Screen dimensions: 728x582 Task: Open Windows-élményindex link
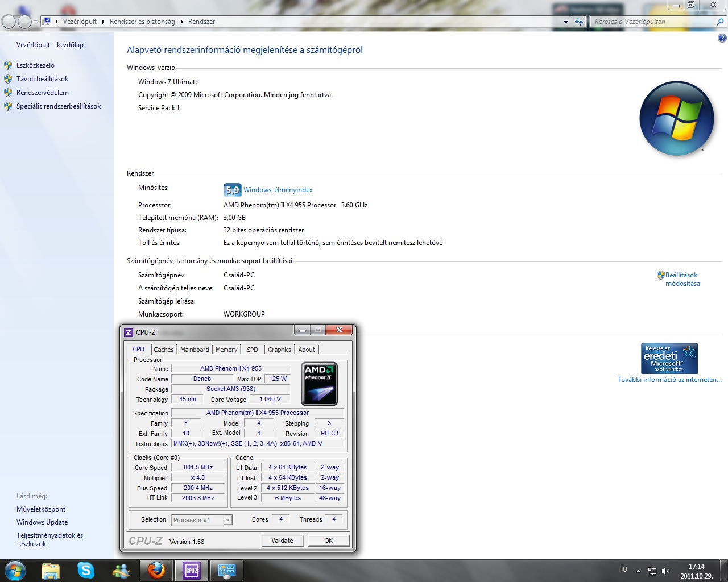(278, 190)
